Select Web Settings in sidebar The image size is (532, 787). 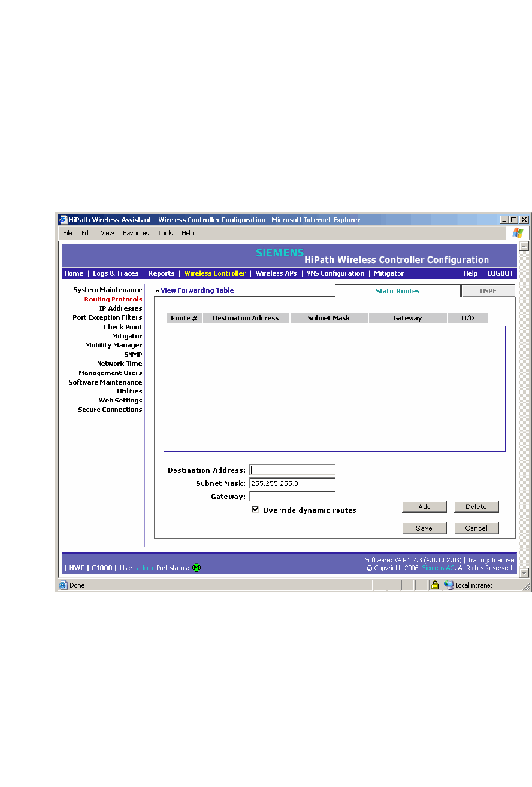[120, 400]
